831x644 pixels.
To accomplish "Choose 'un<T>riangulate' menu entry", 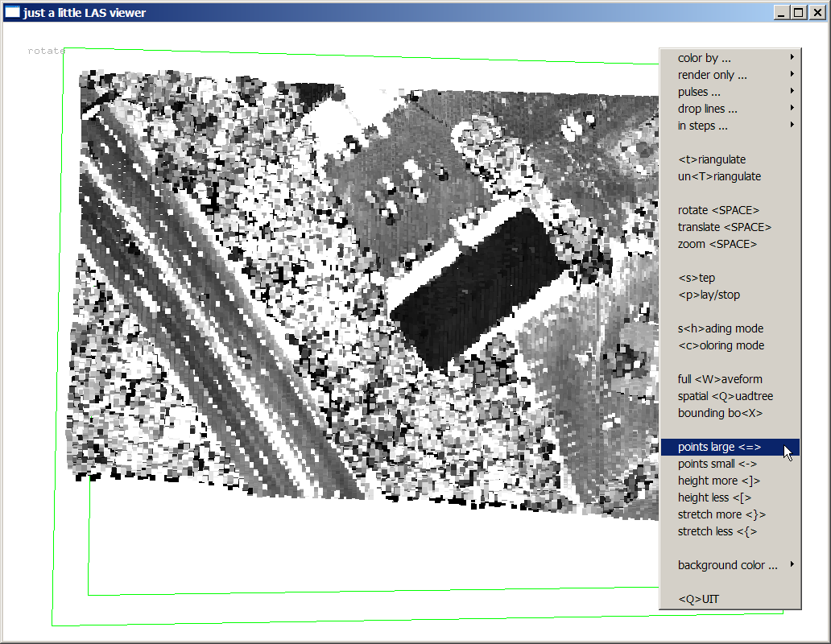I will [719, 176].
